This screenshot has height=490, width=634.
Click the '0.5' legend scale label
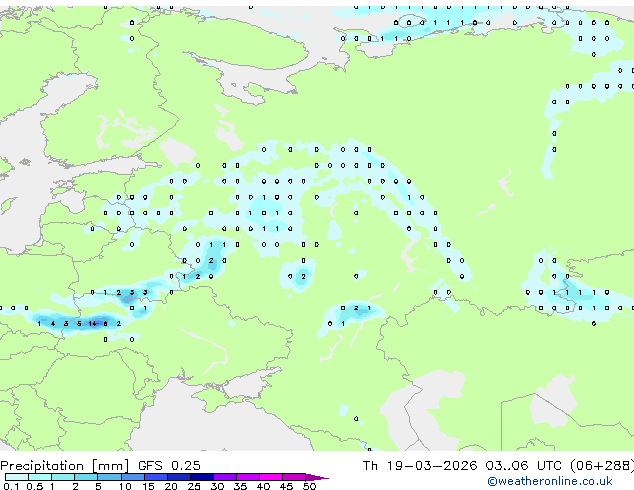click(34, 486)
